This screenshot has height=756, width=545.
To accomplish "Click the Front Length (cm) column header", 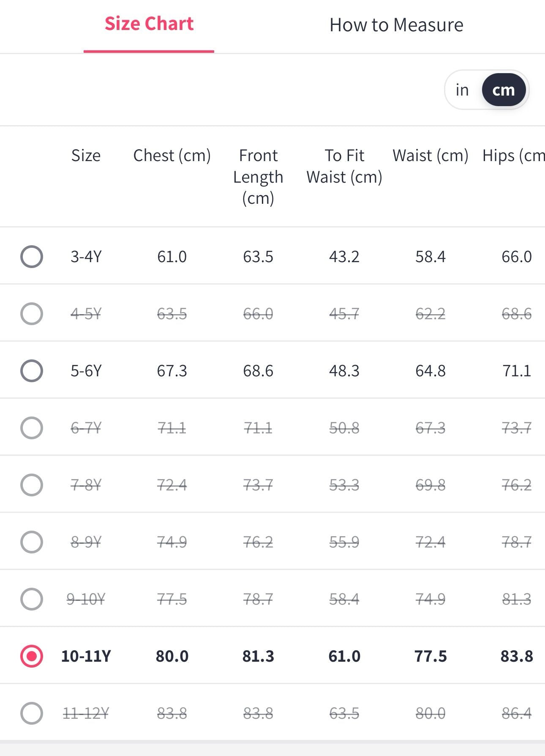I will click(x=258, y=177).
